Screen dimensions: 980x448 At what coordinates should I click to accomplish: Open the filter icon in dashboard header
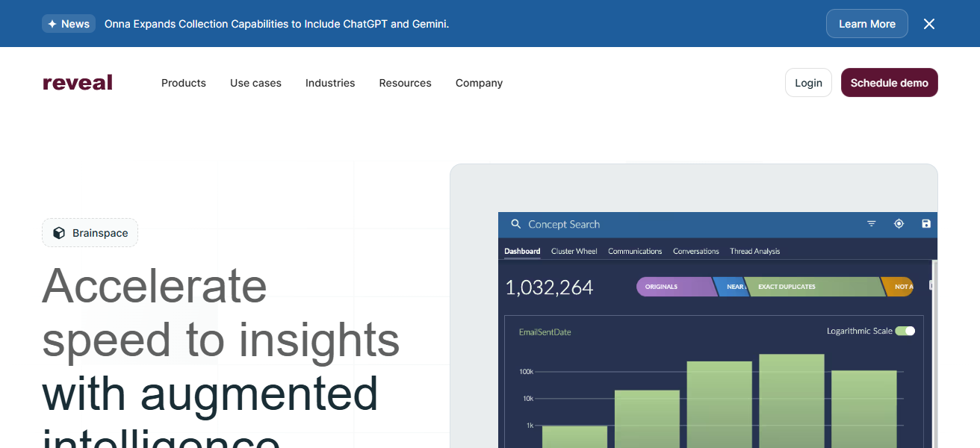click(871, 224)
